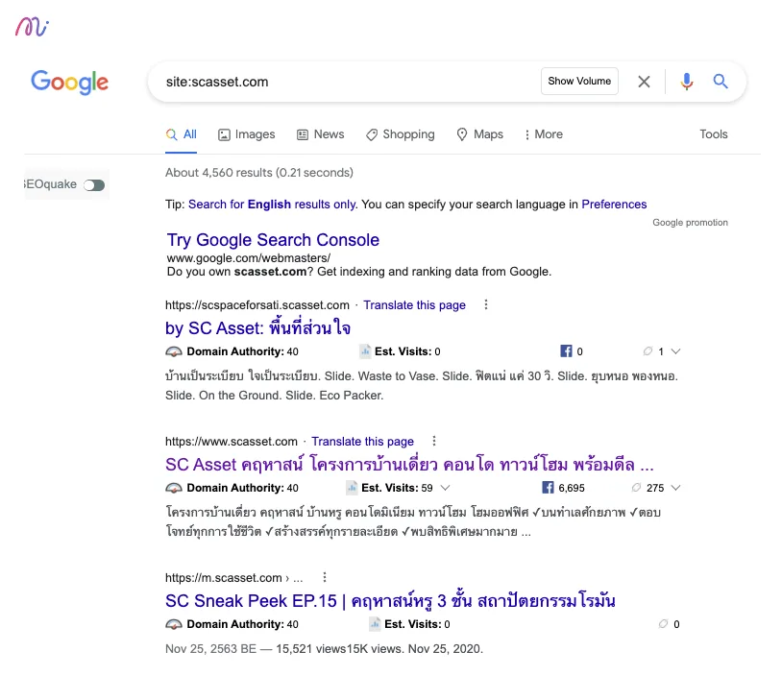Image resolution: width=782 pixels, height=700 pixels.
Task: Select the All tab
Action: coord(181,134)
